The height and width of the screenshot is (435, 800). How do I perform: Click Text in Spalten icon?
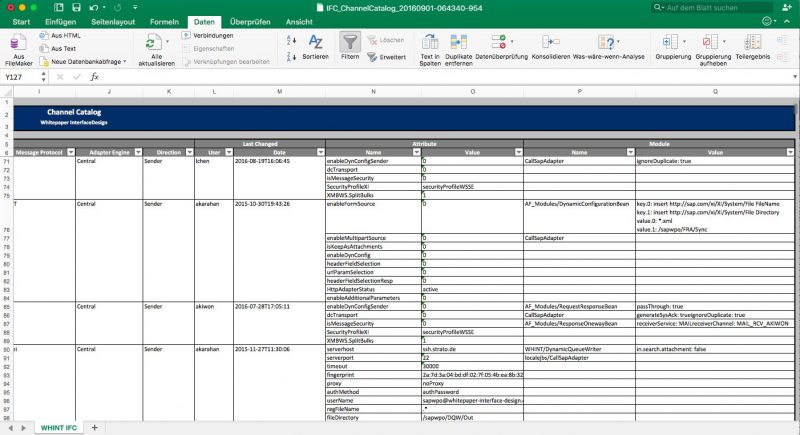430,42
